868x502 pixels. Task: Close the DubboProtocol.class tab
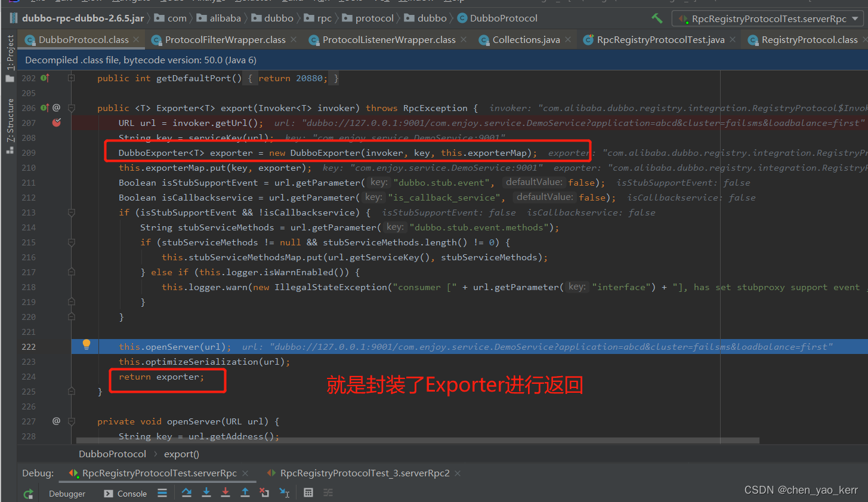pyautogui.click(x=136, y=39)
